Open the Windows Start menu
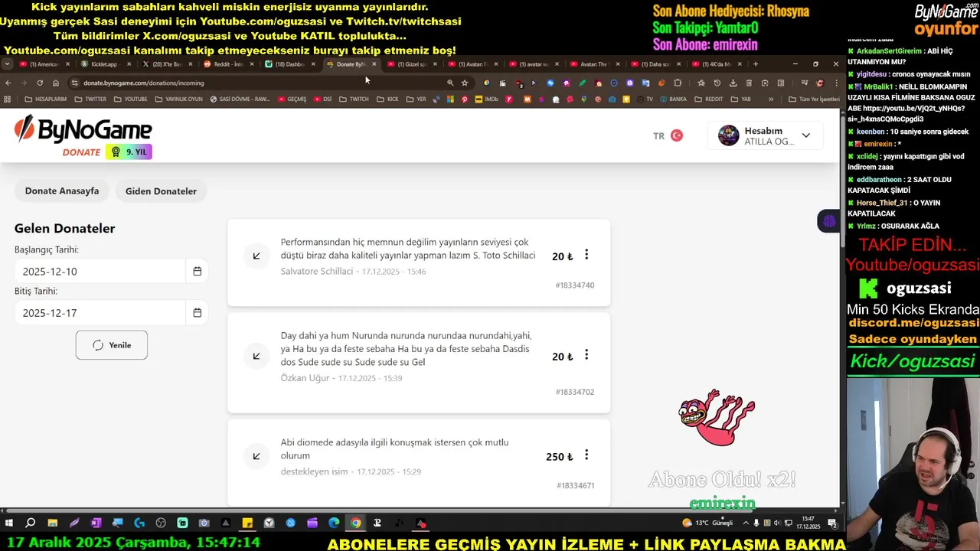Screen dimensions: 980x551 [x=9, y=523]
